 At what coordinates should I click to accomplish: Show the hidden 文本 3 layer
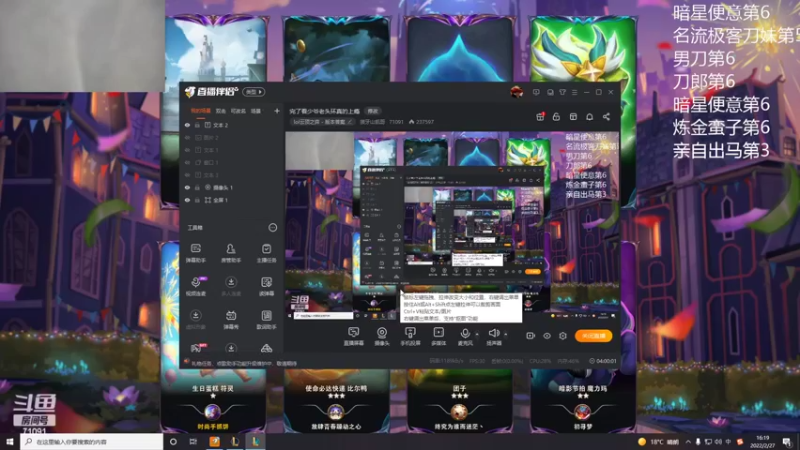tap(187, 175)
